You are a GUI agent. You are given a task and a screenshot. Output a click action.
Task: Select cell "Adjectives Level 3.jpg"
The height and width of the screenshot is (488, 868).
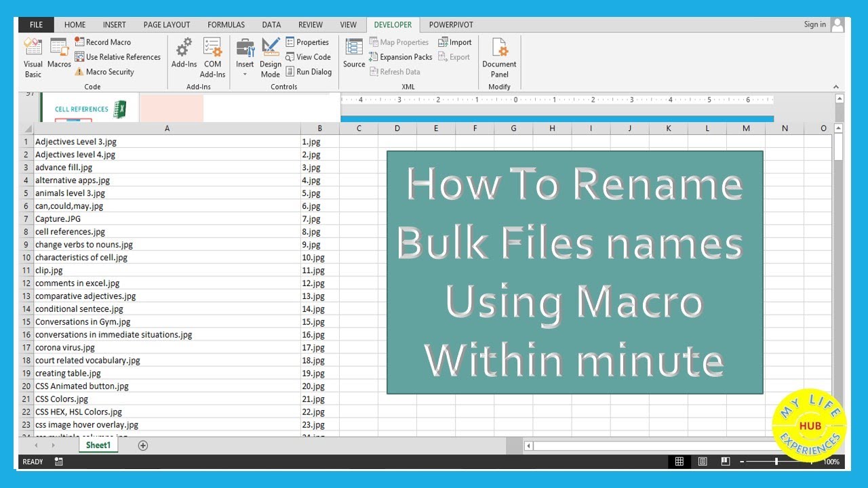pyautogui.click(x=167, y=142)
